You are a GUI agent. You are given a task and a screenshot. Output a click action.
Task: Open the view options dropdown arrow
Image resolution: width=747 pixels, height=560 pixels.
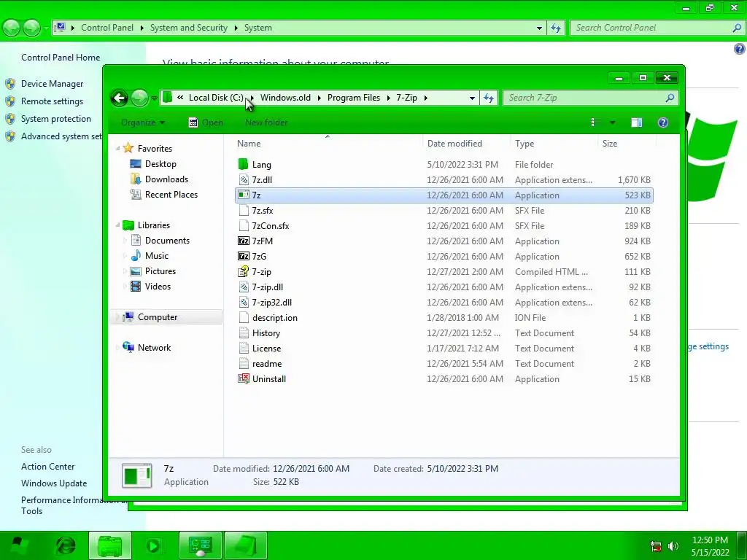(x=612, y=122)
